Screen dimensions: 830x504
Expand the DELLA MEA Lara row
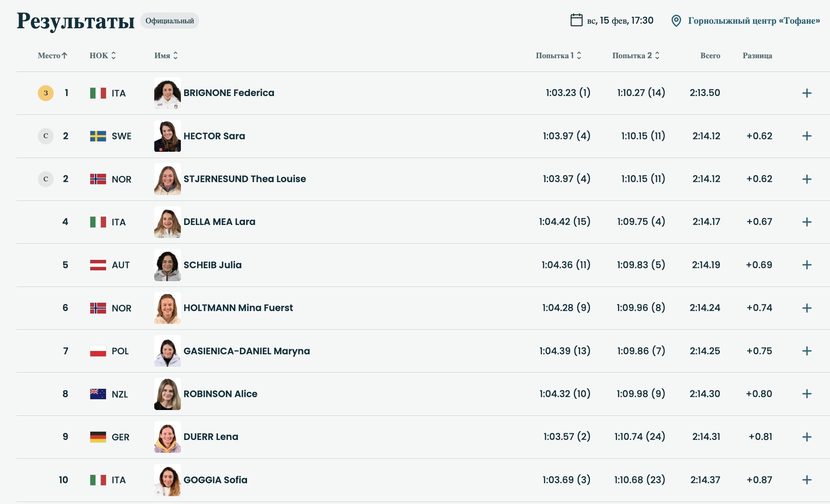pyautogui.click(x=807, y=222)
